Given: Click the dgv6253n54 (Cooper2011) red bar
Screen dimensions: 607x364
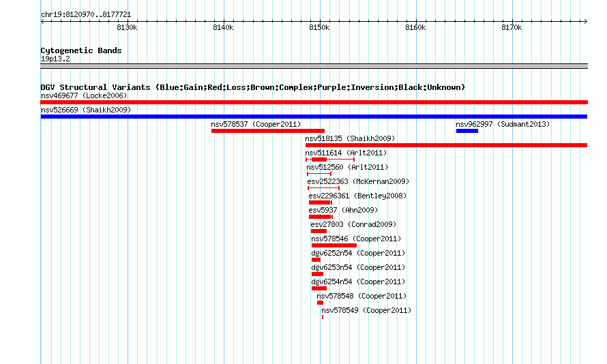Looking at the screenshot, I should point(317,274).
